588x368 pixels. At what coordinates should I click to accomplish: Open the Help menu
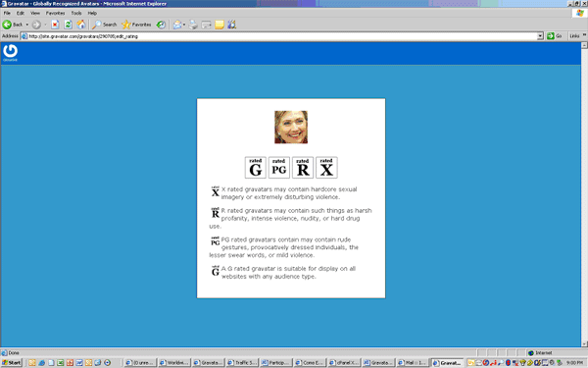point(92,13)
